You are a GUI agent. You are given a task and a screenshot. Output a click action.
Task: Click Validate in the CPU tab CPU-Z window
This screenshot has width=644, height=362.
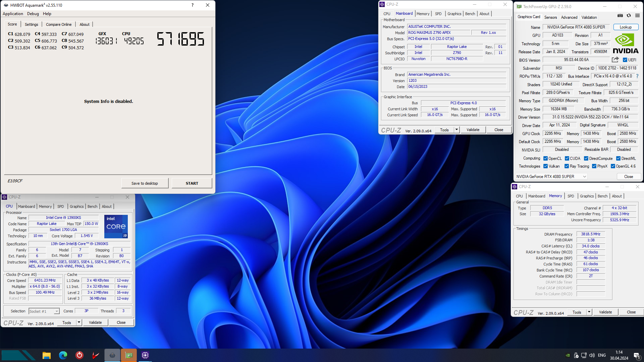click(95, 322)
